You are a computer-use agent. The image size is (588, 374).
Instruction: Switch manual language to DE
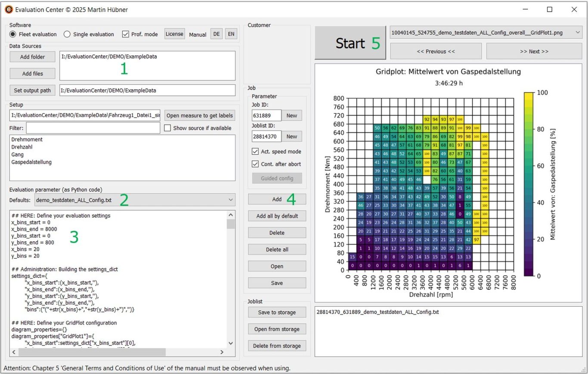coord(217,34)
